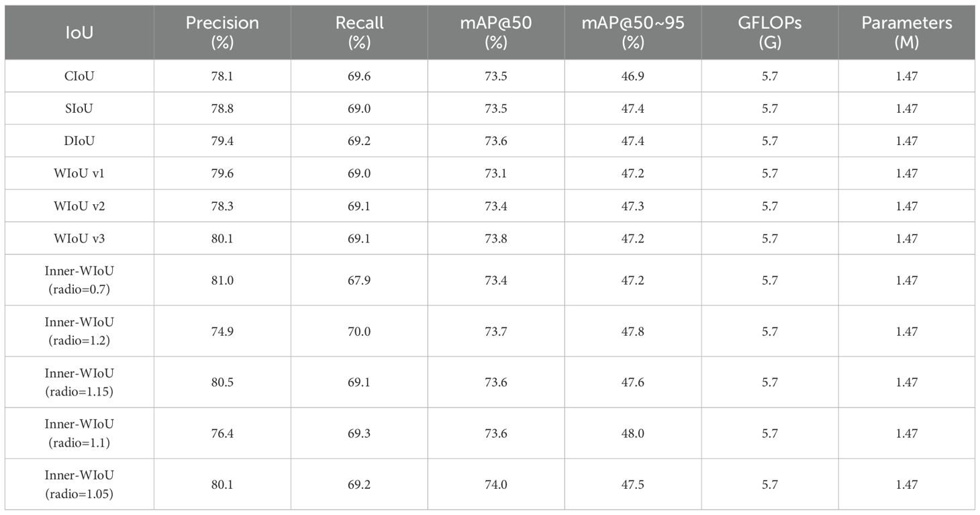The height and width of the screenshot is (515, 980).
Task: Select the mAP@50 (%) column header
Action: pyautogui.click(x=496, y=32)
